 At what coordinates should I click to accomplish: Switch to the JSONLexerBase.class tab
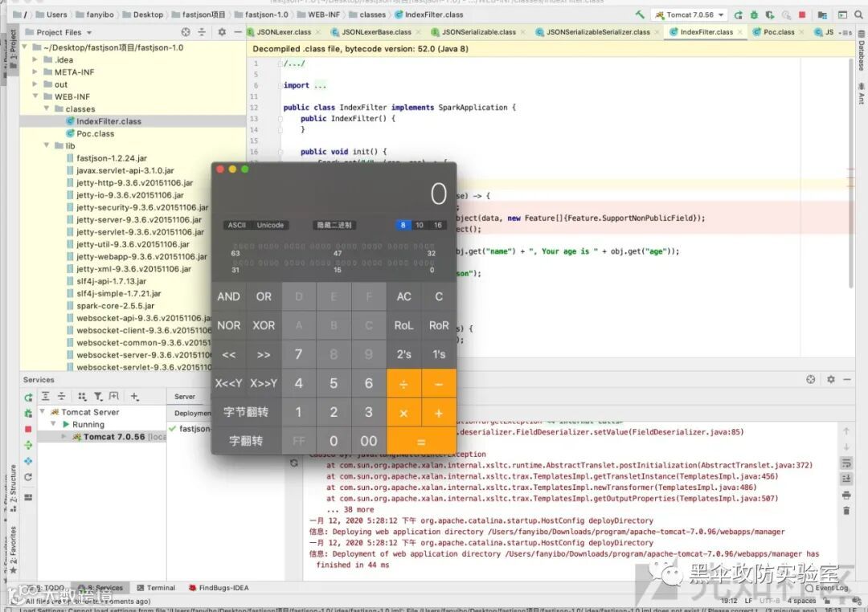tap(376, 32)
